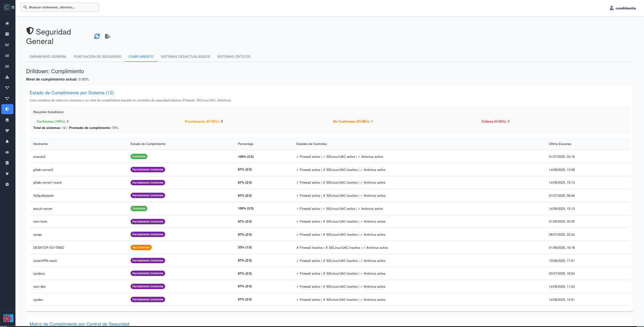Click the plug integrations sidebar icon
Image resolution: width=644 pixels, height=327 pixels.
(7, 174)
